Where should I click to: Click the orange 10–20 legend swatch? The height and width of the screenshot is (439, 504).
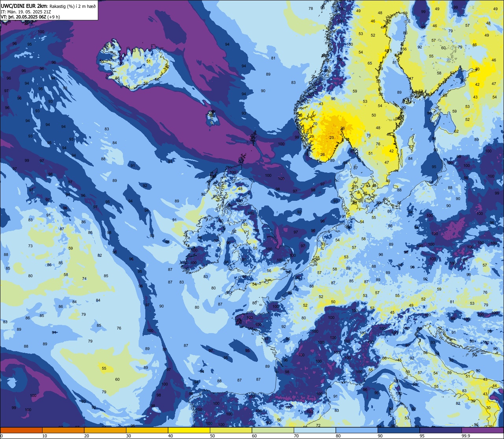tap(63, 430)
